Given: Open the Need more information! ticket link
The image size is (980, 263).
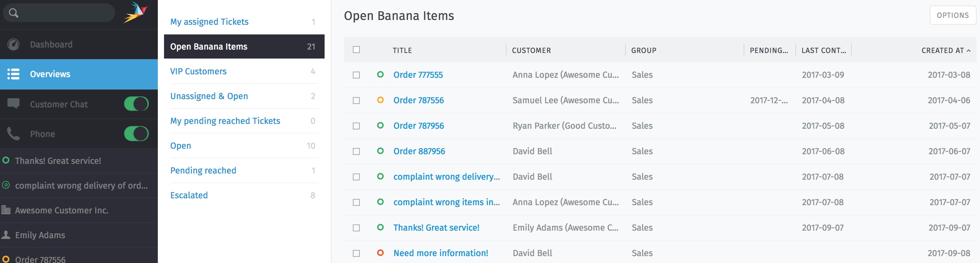Looking at the screenshot, I should coord(440,253).
